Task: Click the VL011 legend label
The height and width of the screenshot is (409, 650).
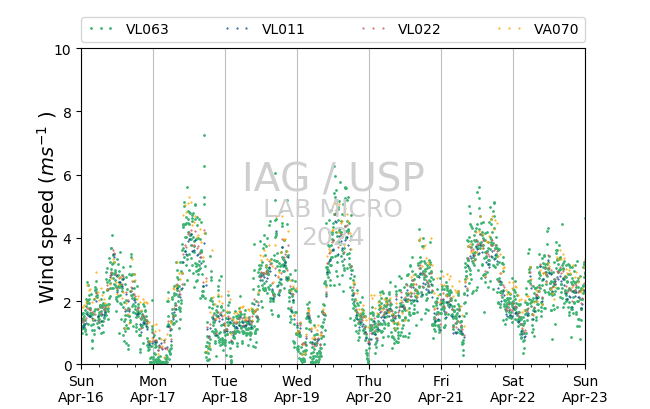Action: [x=283, y=29]
